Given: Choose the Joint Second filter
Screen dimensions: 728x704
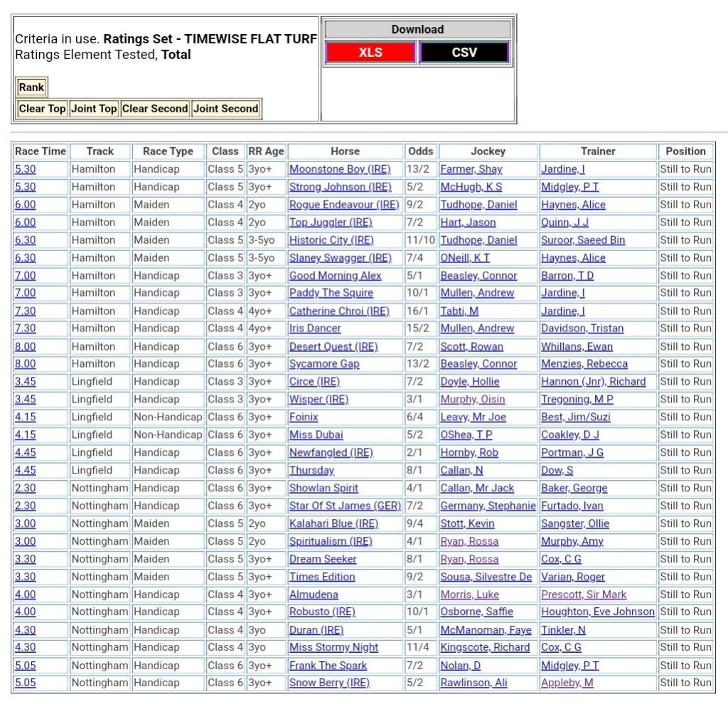Looking at the screenshot, I should (x=225, y=109).
